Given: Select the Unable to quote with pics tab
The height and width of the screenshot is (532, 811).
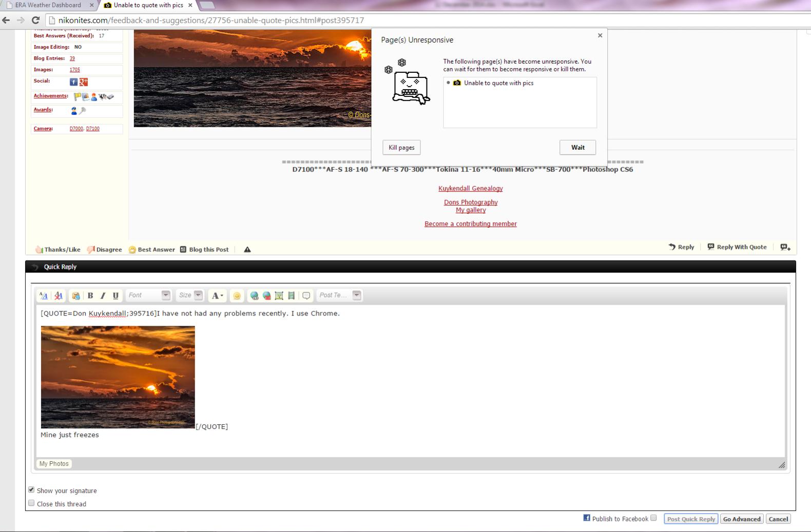Looking at the screenshot, I should [x=148, y=5].
